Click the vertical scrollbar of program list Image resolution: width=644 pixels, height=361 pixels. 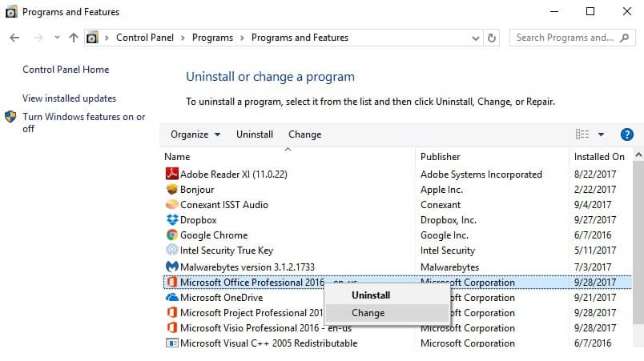(x=638, y=240)
